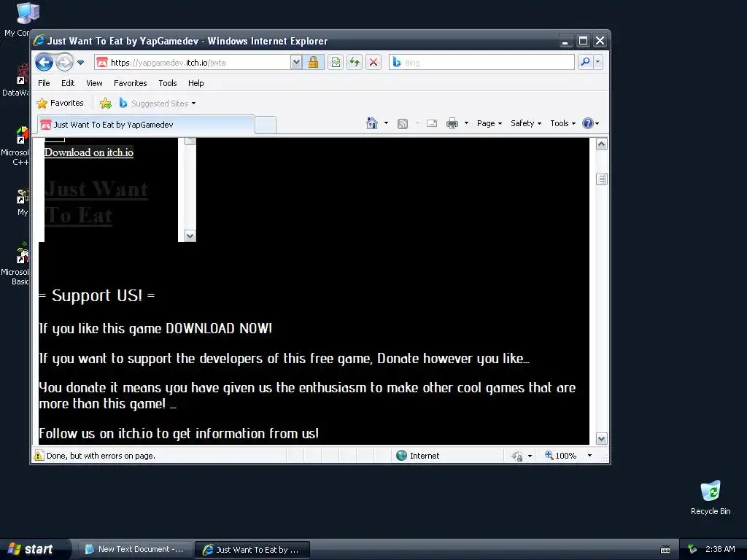Click the = Support US! = heading

point(97,296)
